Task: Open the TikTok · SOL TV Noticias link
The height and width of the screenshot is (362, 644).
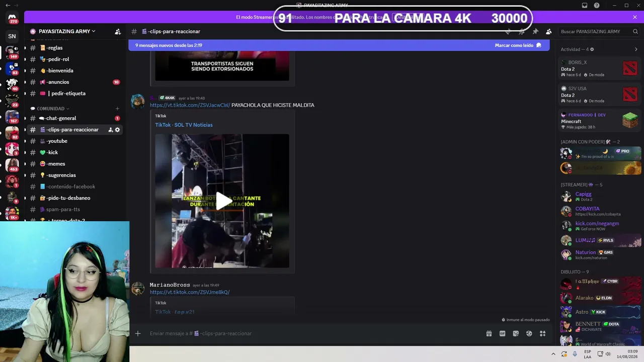Action: [x=184, y=125]
